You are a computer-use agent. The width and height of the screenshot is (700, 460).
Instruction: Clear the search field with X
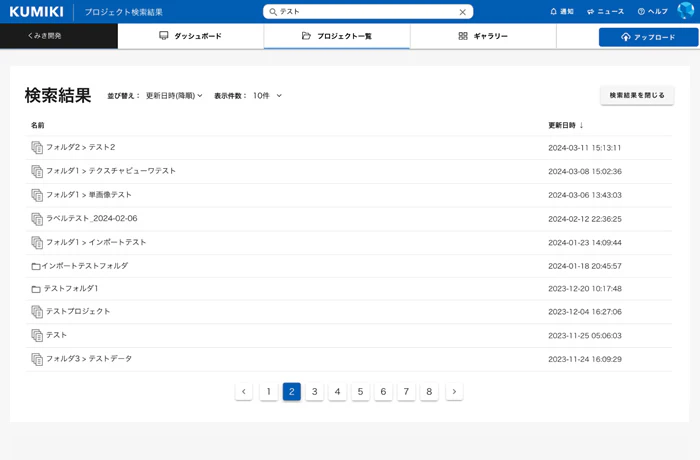pyautogui.click(x=462, y=12)
